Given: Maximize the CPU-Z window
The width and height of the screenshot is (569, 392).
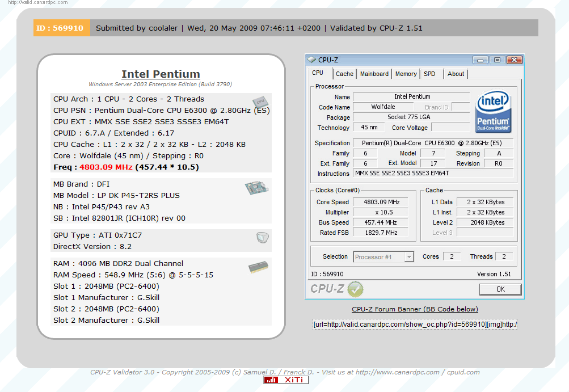Looking at the screenshot, I should click(497, 60).
